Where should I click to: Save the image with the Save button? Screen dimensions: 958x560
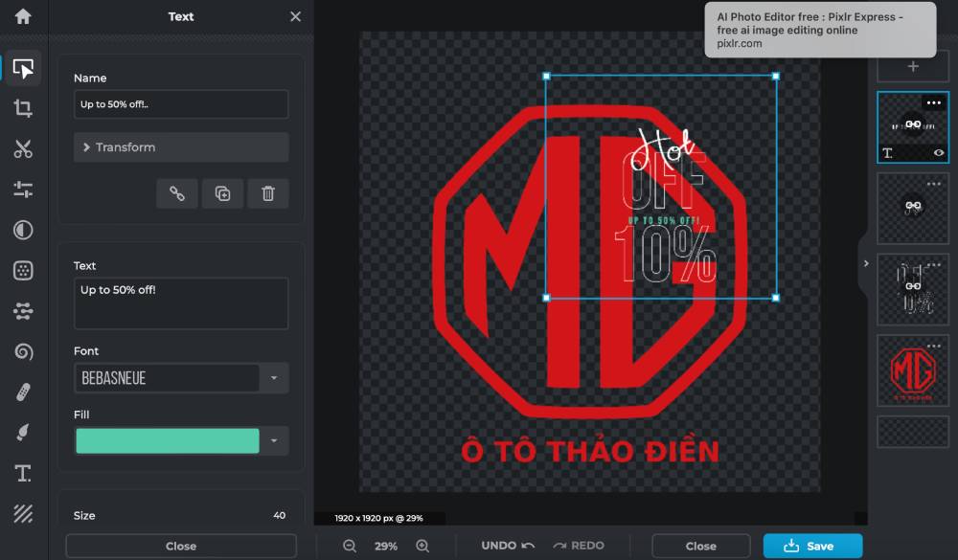[x=812, y=546]
